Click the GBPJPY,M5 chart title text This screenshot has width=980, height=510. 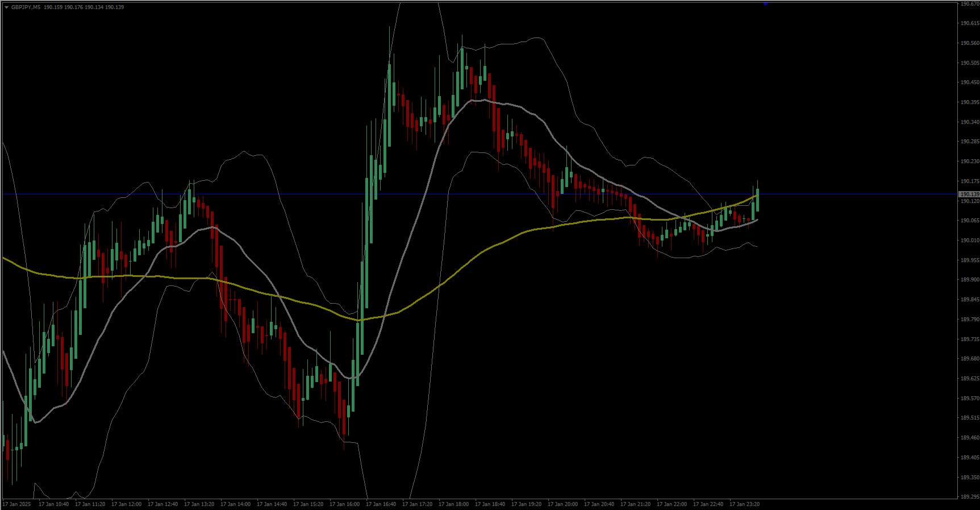point(25,7)
